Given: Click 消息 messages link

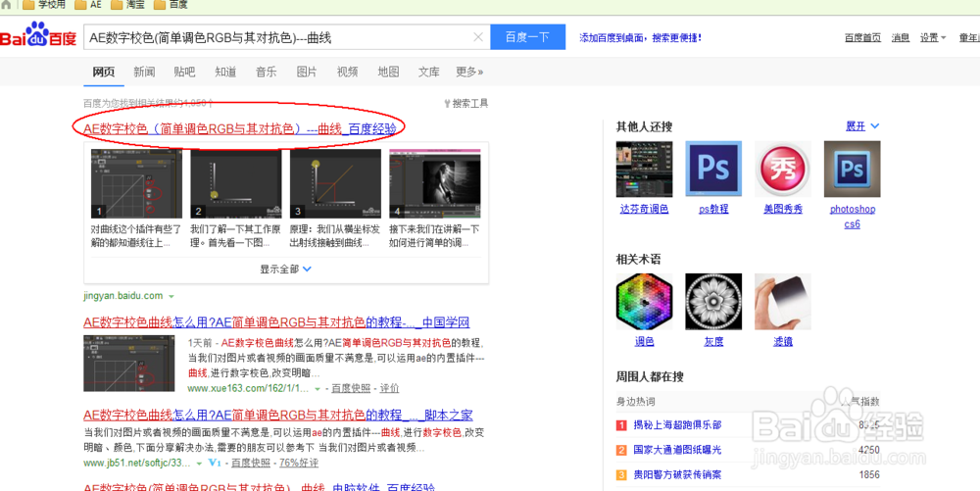Looking at the screenshot, I should tap(900, 37).
